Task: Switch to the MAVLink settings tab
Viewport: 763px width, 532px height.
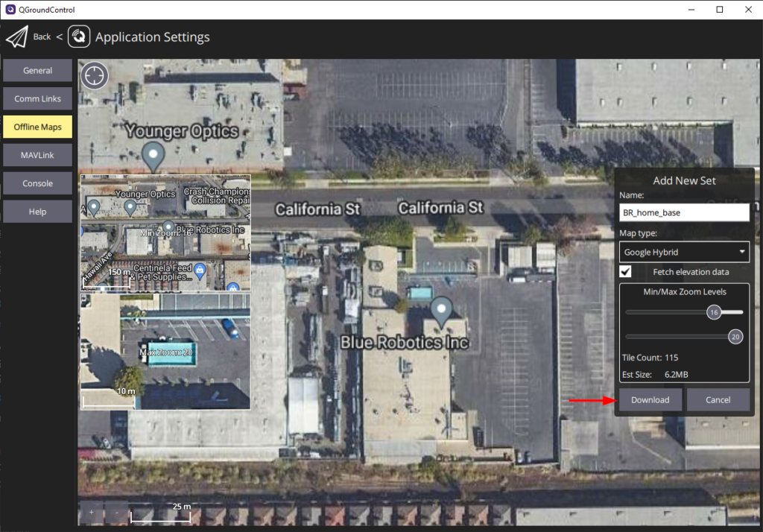Action: [x=37, y=155]
